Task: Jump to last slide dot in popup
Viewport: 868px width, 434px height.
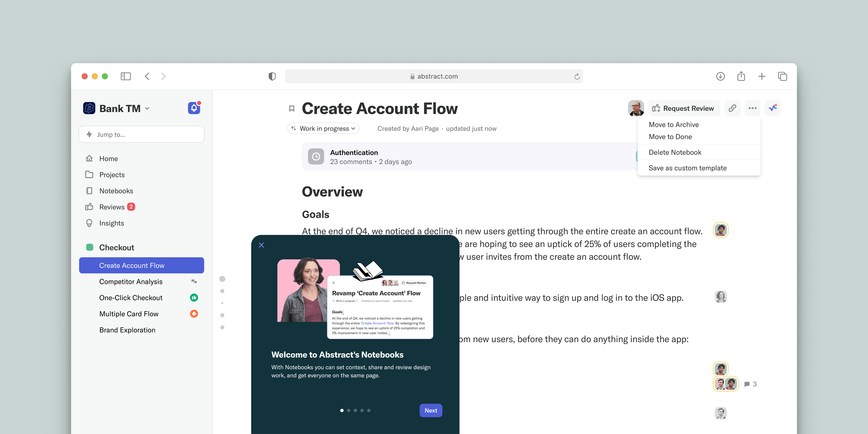Action: click(369, 410)
